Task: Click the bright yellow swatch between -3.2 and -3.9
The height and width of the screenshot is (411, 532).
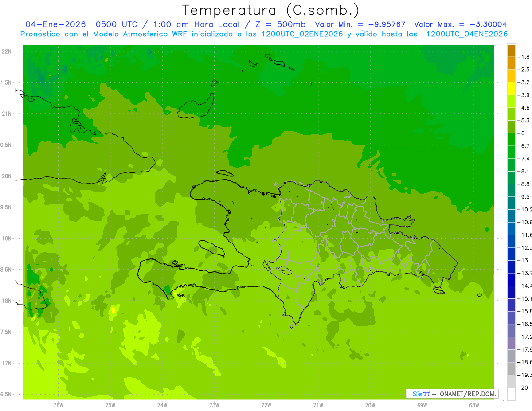Action: point(511,89)
